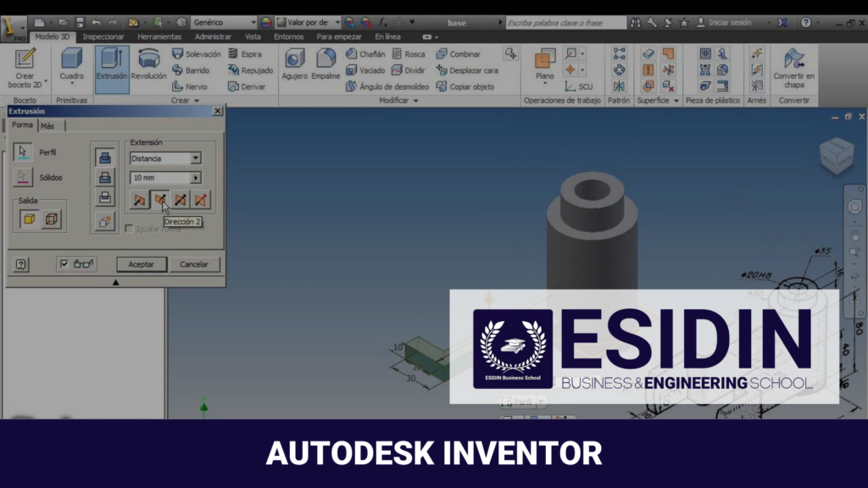Toggle the preview glasses checkbox
868x488 pixels.
tap(65, 263)
